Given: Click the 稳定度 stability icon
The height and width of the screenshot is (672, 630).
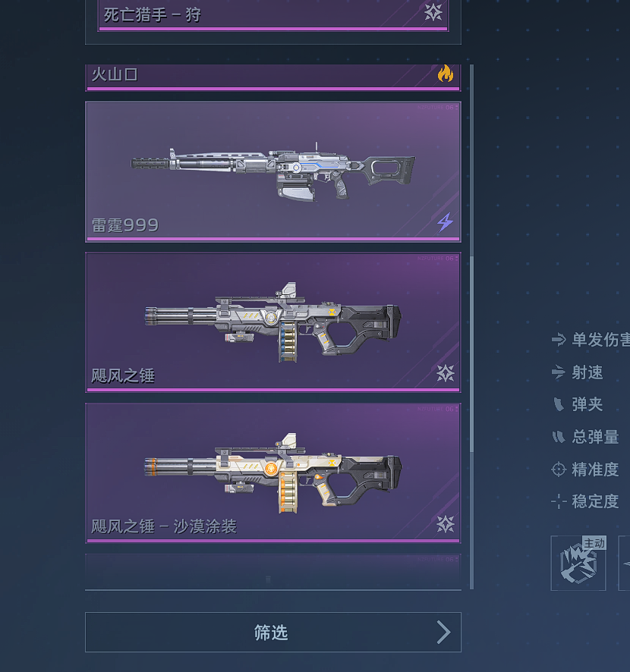Looking at the screenshot, I should coord(559,501).
